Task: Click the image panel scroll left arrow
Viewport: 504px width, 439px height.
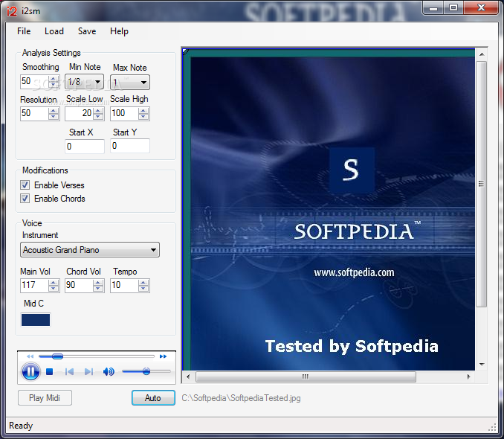Action: point(188,376)
